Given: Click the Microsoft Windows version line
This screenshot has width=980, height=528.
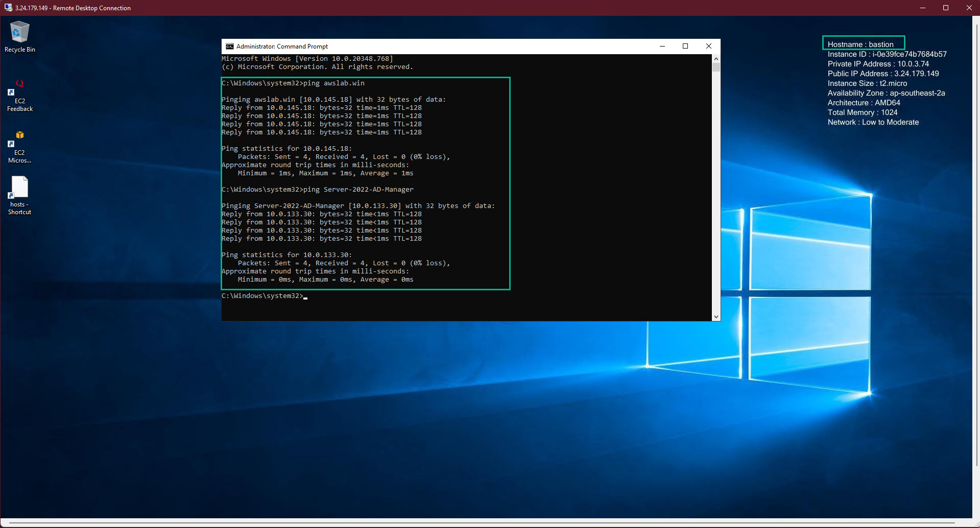Looking at the screenshot, I should coord(307,58).
